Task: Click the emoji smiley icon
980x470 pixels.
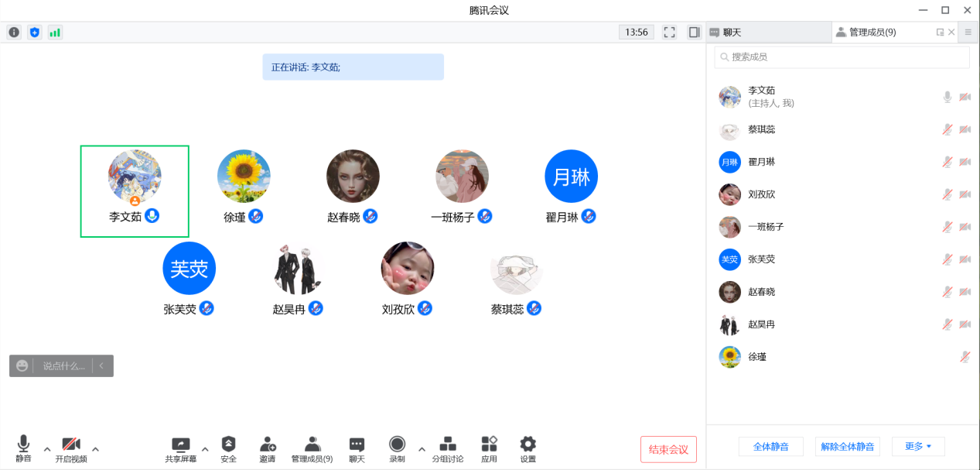Action: tap(22, 365)
